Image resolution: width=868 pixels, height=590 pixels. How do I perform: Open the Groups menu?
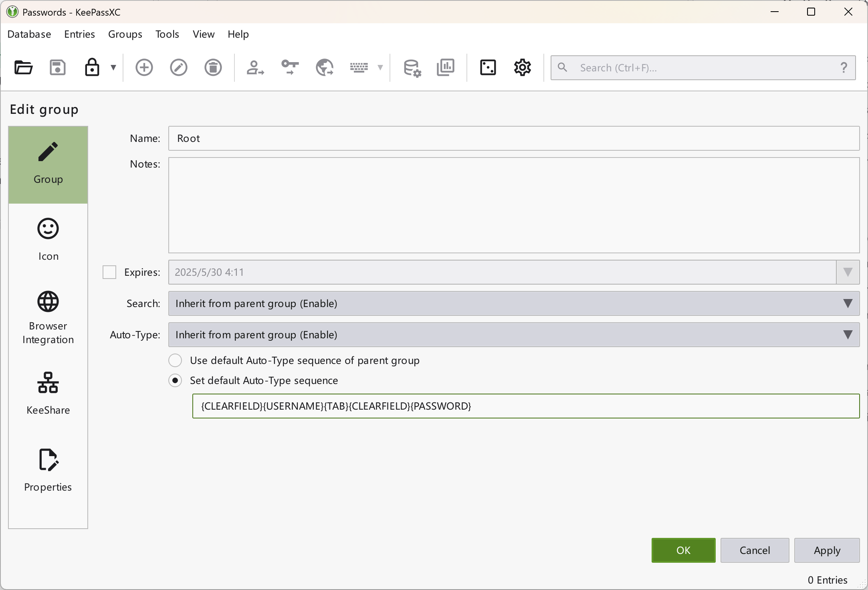click(125, 34)
